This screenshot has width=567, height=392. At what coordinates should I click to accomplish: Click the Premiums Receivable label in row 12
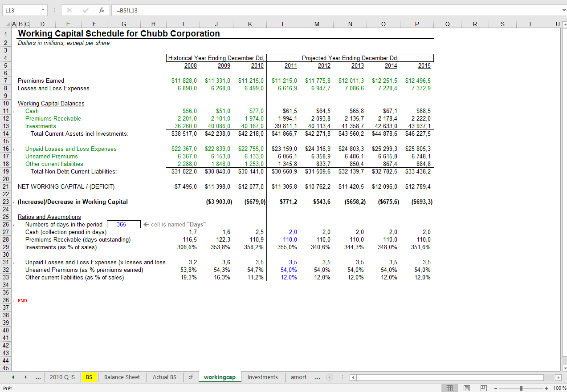[x=53, y=118]
